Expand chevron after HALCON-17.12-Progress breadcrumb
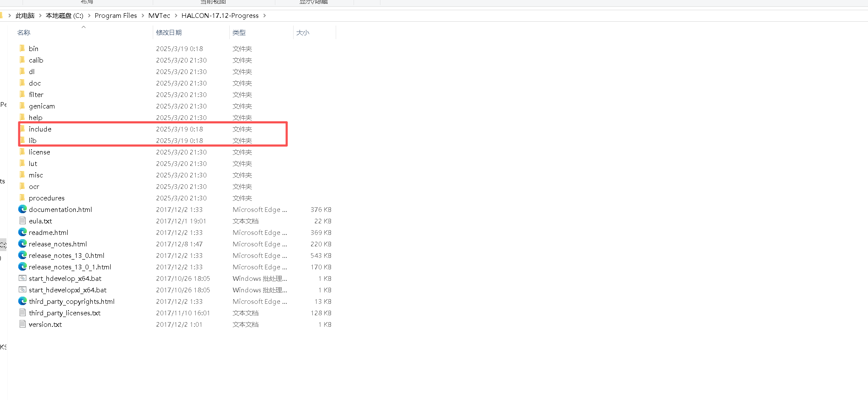 pyautogui.click(x=265, y=15)
